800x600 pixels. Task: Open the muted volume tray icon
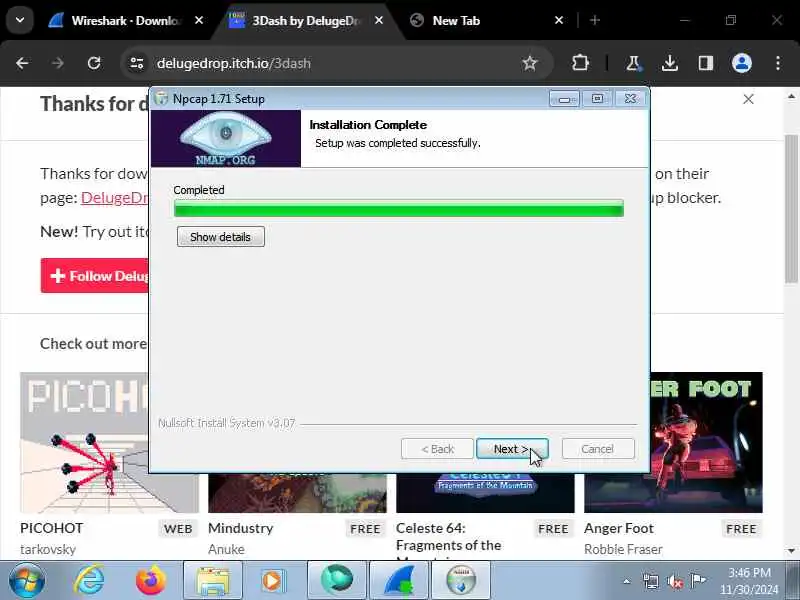(675, 581)
